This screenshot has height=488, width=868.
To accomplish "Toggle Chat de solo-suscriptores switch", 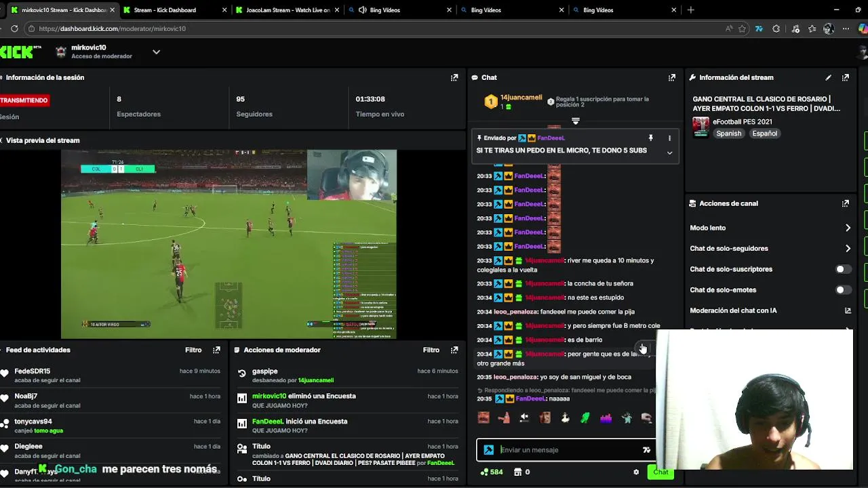I will point(844,269).
